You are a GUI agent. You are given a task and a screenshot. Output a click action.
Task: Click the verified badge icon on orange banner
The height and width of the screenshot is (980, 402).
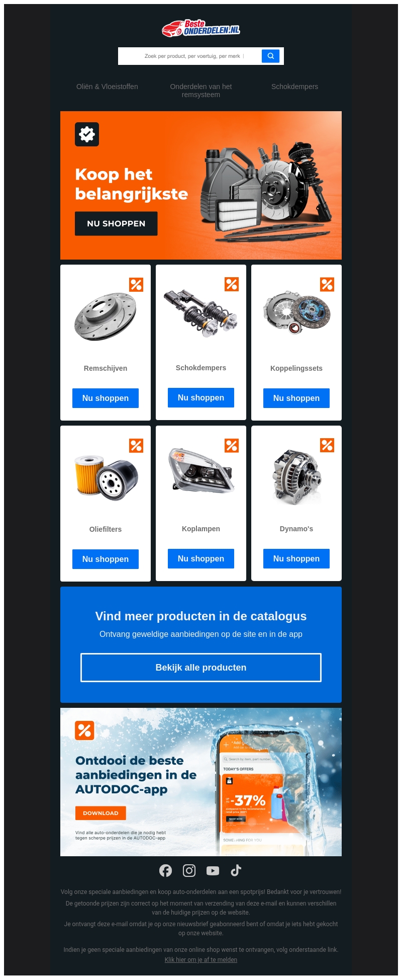coord(87,134)
